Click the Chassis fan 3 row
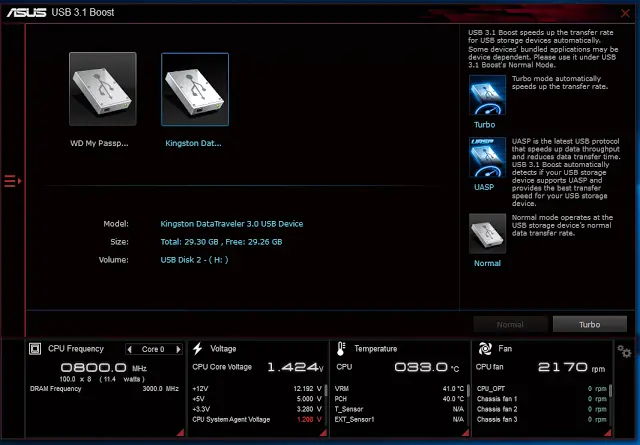640x445 pixels. [x=542, y=419]
